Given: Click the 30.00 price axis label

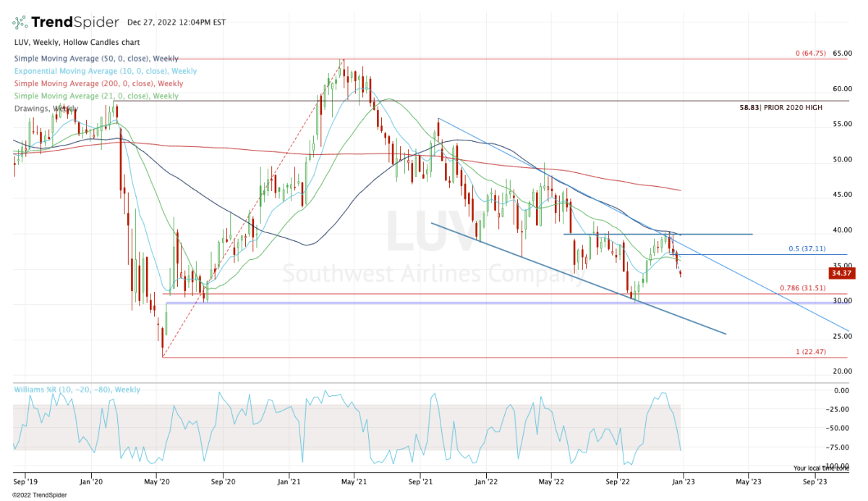Looking at the screenshot, I should click(841, 300).
